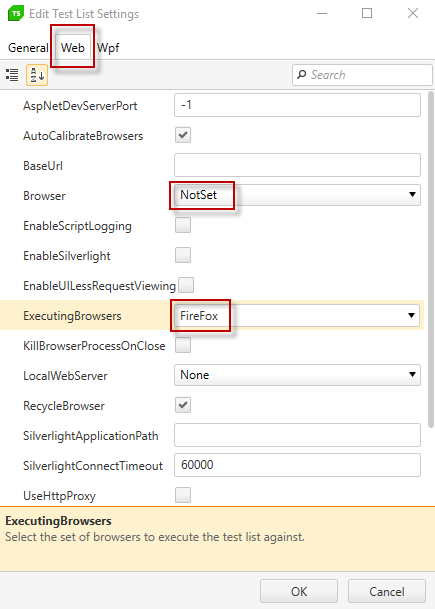Open the Wpf tab
This screenshot has width=435, height=609.
point(108,48)
